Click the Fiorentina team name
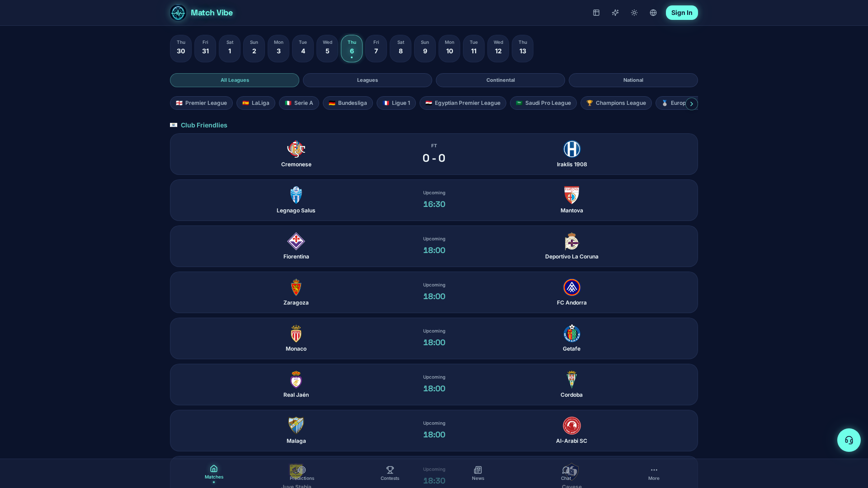The image size is (868, 488). tap(296, 257)
